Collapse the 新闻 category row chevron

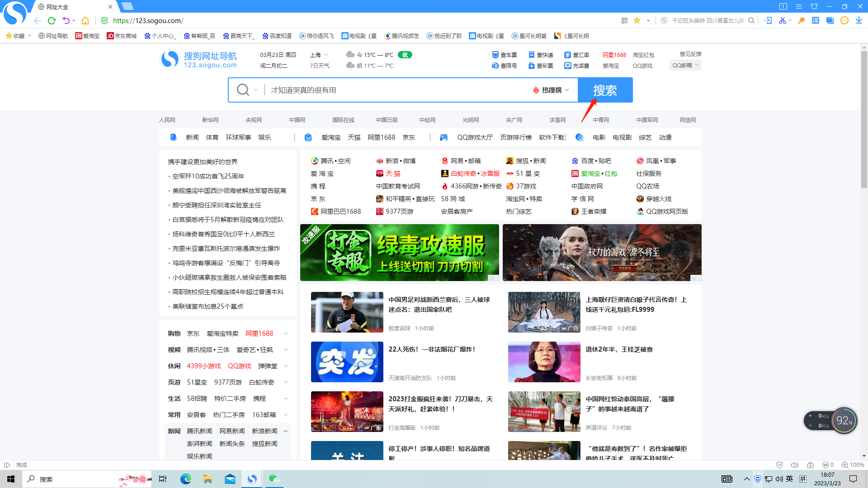[x=286, y=431]
